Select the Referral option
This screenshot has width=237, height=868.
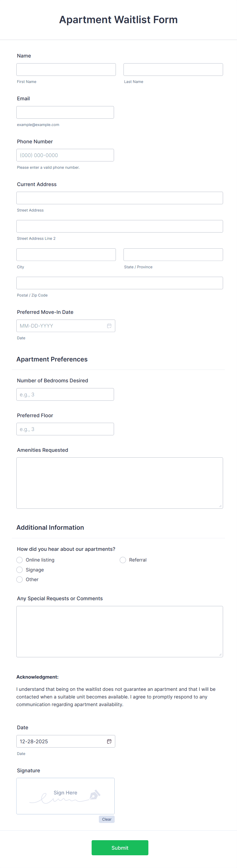click(x=123, y=560)
